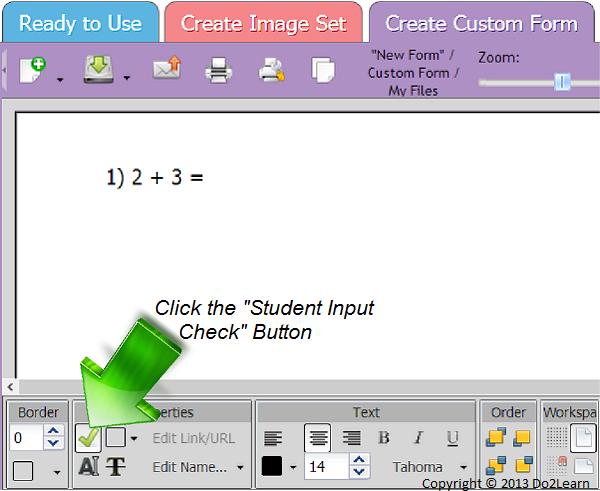Viewport: 600px width, 491px height.
Task: Click the Print icon
Action: pyautogui.click(x=218, y=70)
